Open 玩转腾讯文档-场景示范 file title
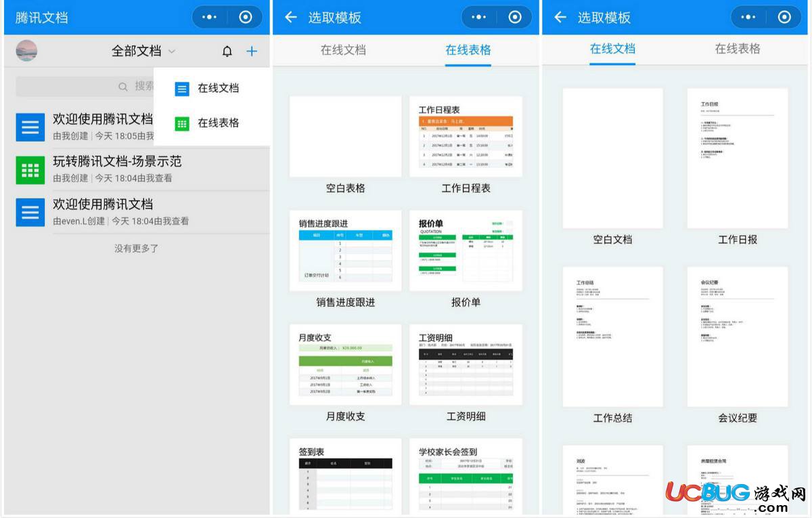This screenshot has width=812, height=518. click(x=117, y=162)
